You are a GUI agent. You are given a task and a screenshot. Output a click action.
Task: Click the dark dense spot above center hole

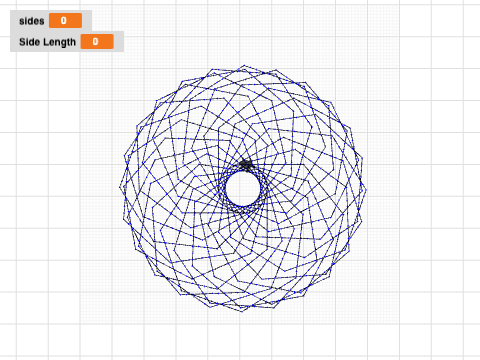click(246, 164)
